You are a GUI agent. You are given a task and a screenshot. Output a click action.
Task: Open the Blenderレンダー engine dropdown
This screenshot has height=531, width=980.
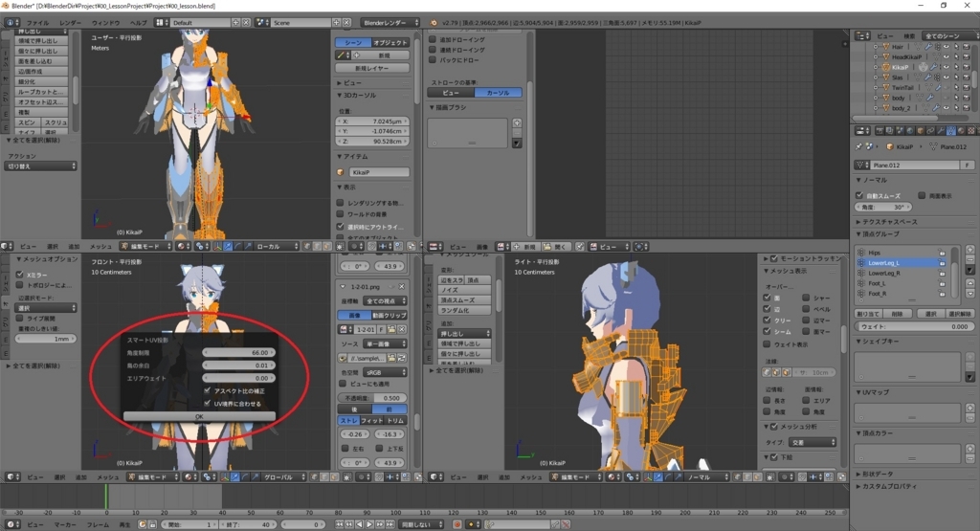click(390, 23)
